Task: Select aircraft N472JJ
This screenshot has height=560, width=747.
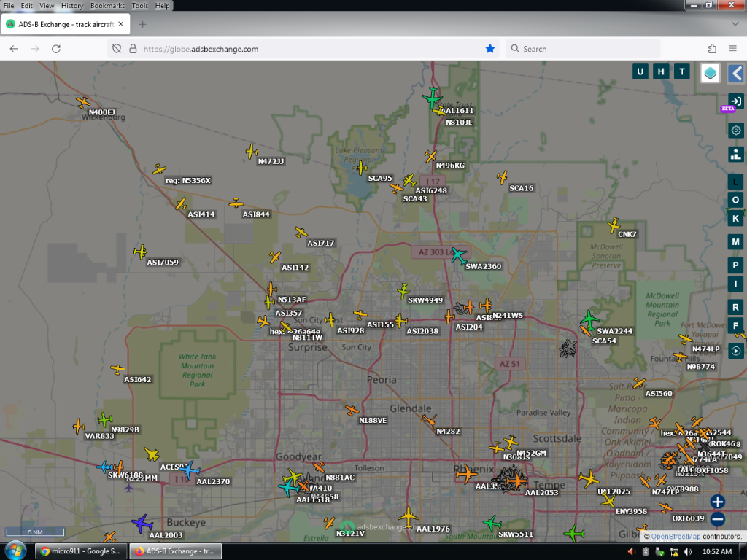Action: coord(252,152)
